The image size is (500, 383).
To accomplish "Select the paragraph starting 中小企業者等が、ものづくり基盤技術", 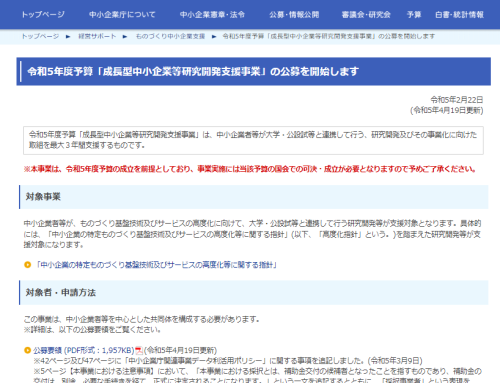I will coord(252,234).
